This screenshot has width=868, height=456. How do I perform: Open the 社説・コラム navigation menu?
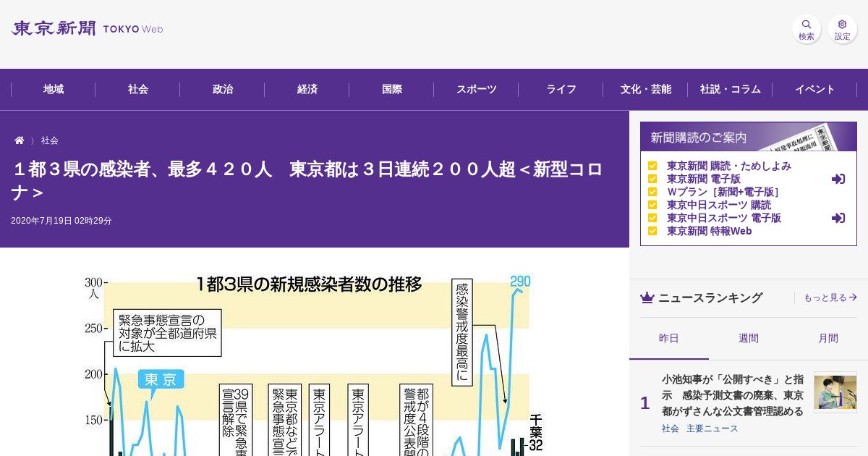point(731,90)
